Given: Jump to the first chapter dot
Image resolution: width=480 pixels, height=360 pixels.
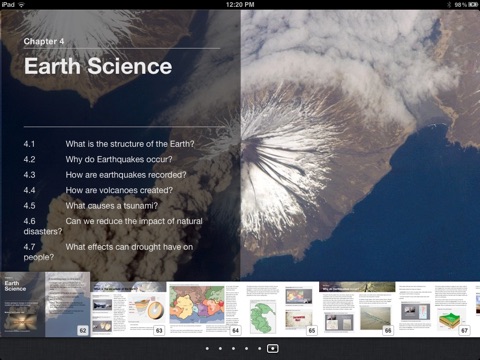Looking at the screenshot, I should (207, 348).
